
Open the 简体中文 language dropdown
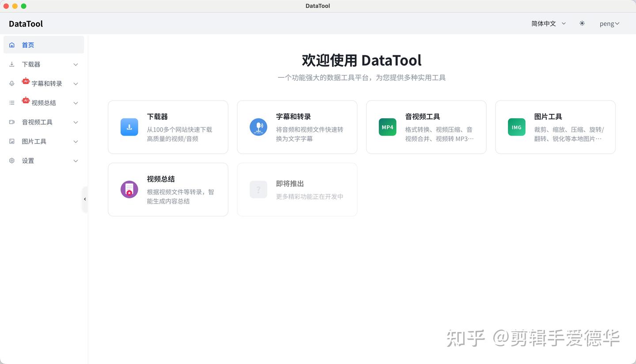pyautogui.click(x=549, y=23)
